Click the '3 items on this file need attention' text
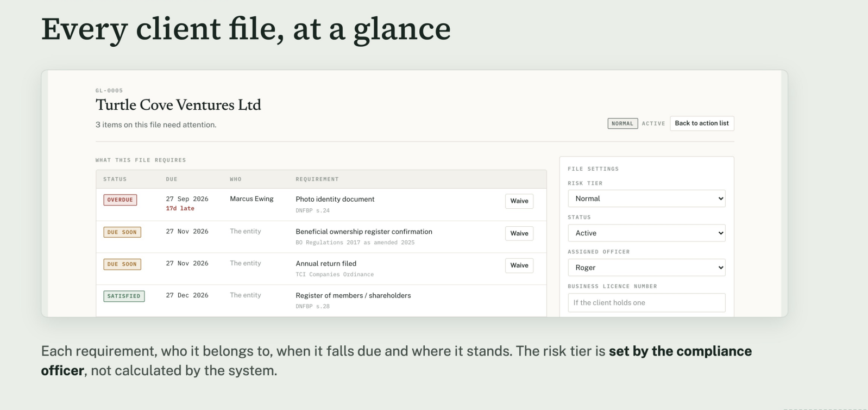 [x=156, y=125]
